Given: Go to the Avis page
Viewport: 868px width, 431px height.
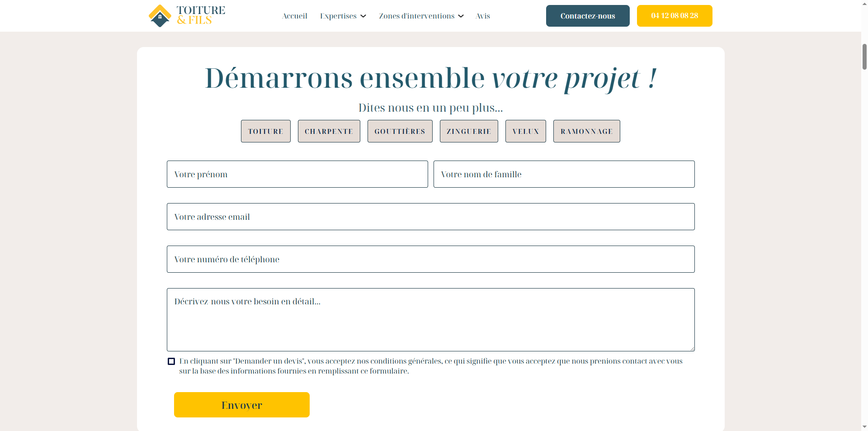Looking at the screenshot, I should [482, 16].
